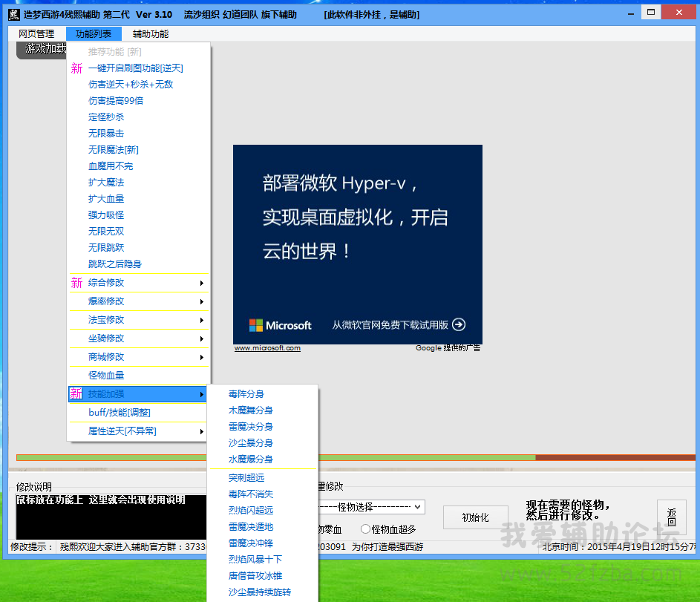Expand the 技能加强 submenu
700x602 pixels.
click(x=138, y=394)
